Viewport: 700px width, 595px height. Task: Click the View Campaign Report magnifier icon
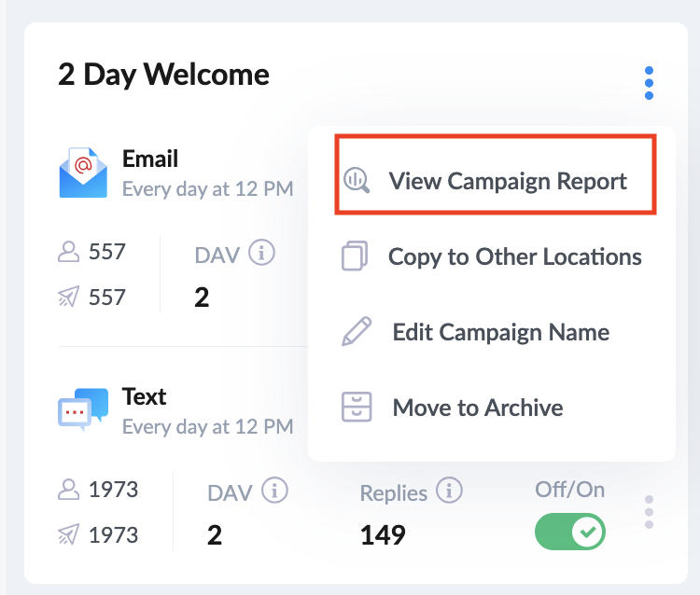coord(357,180)
